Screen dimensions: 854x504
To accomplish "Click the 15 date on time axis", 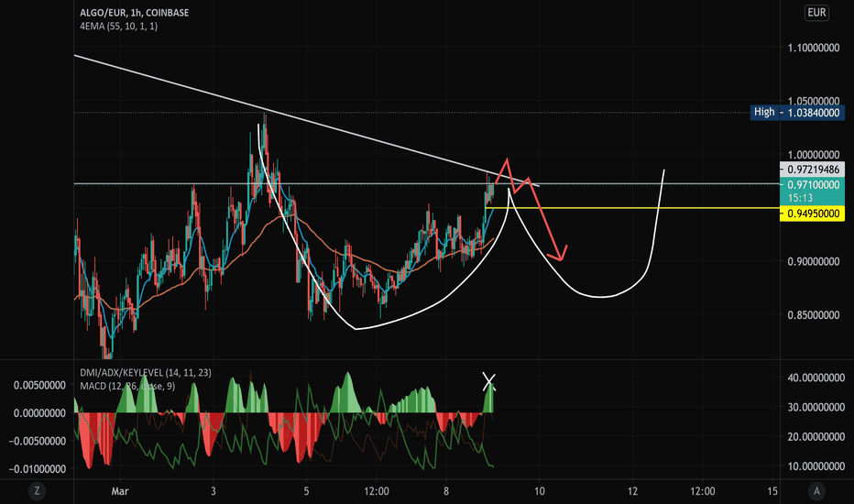I will click(772, 491).
